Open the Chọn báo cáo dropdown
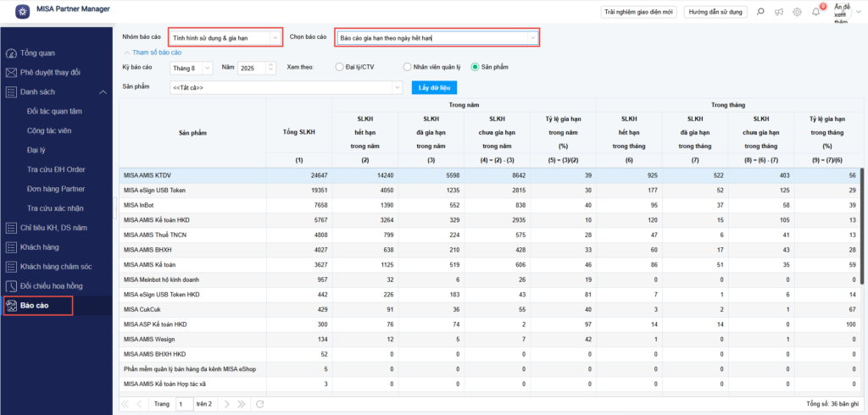 [437, 38]
